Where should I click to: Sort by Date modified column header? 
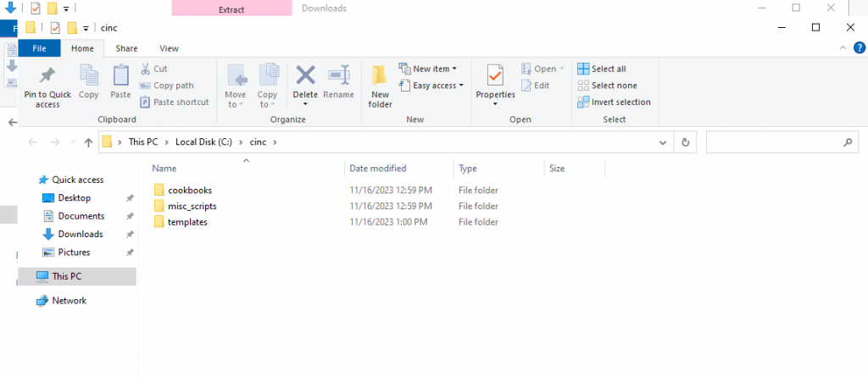tap(378, 169)
